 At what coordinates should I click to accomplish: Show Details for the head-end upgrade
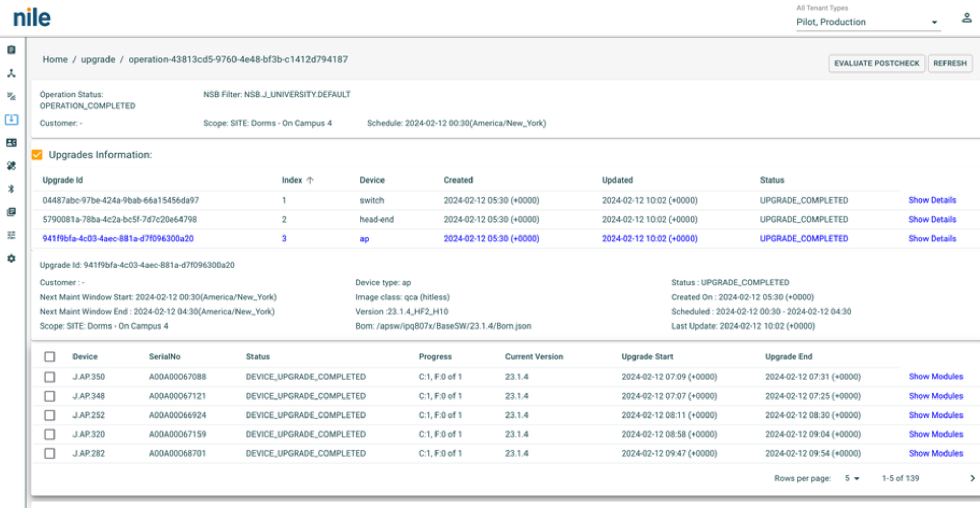pos(932,220)
